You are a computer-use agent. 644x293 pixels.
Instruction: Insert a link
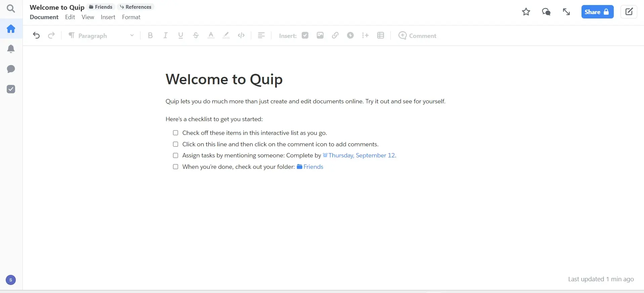pyautogui.click(x=335, y=36)
